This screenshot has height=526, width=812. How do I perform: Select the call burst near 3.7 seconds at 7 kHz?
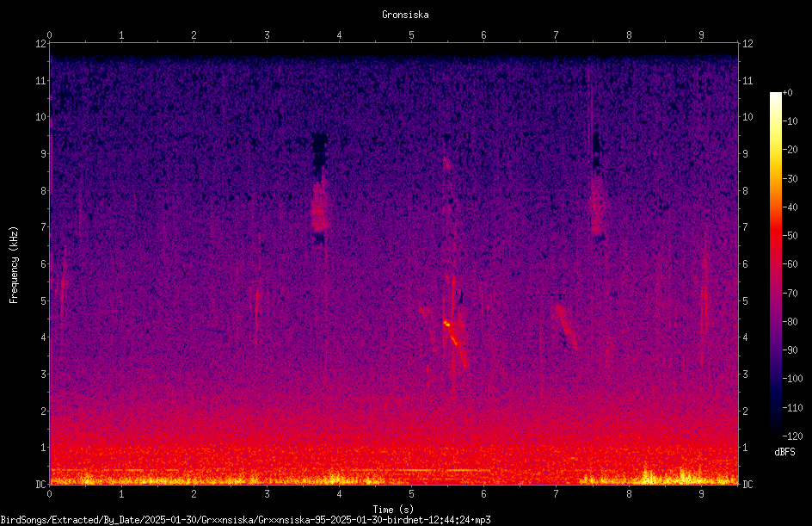[x=320, y=205]
